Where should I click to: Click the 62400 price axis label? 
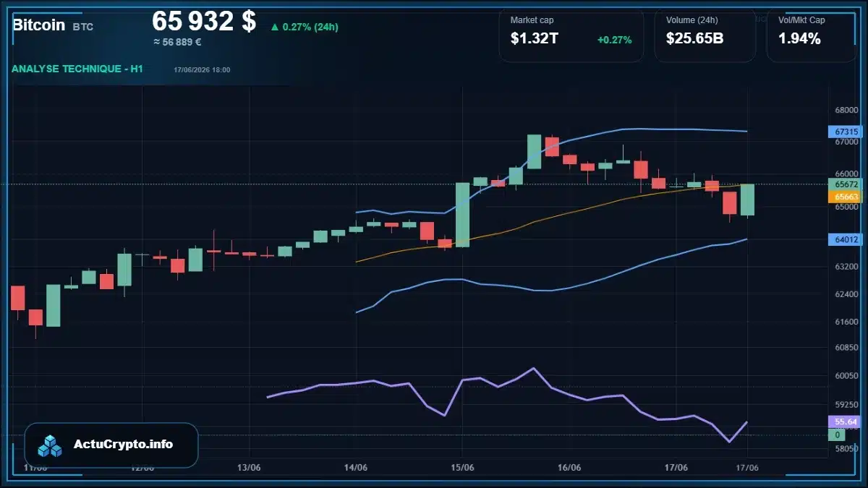pos(846,294)
